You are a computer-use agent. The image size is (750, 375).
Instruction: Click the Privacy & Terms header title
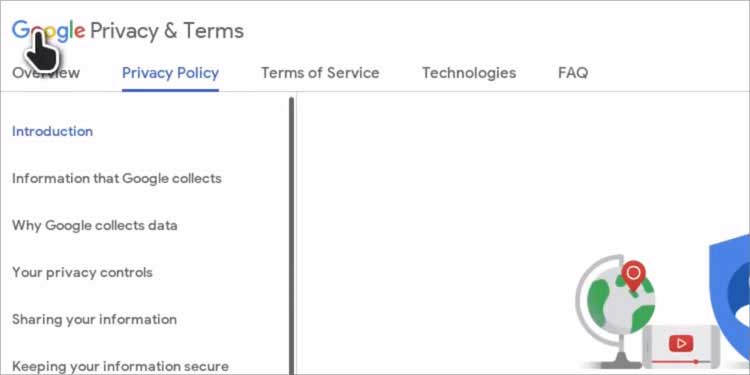click(167, 31)
